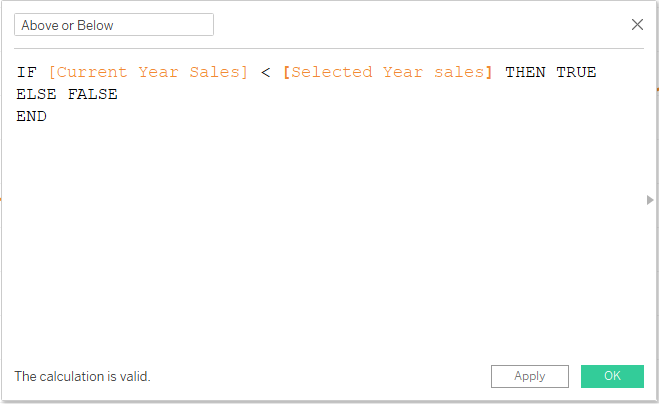Click the [Current Year Sales] field reference

148,72
